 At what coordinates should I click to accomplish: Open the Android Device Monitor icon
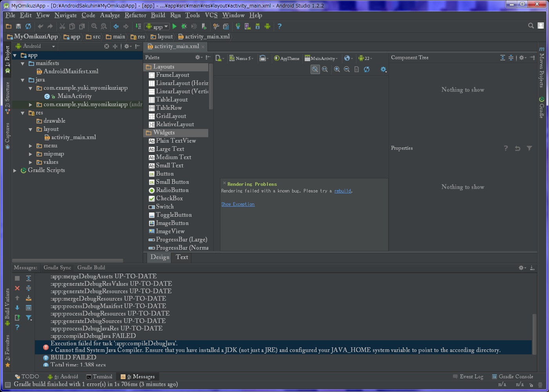[x=267, y=26]
